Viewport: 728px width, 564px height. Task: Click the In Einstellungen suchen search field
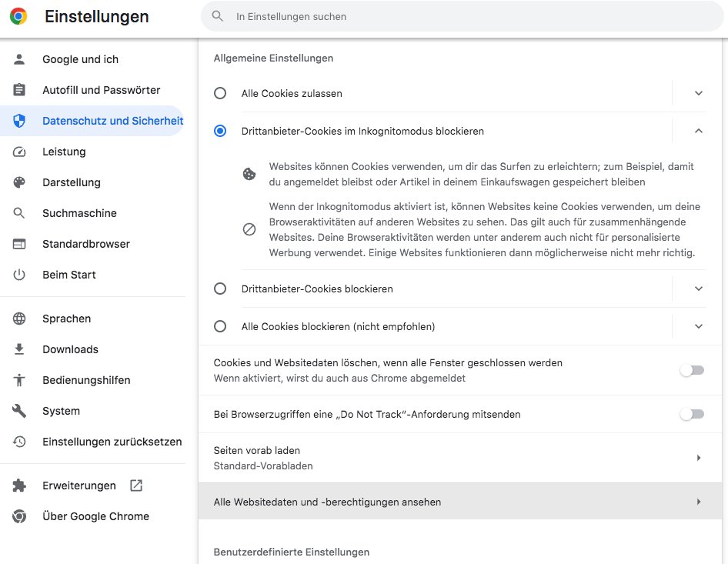click(462, 16)
